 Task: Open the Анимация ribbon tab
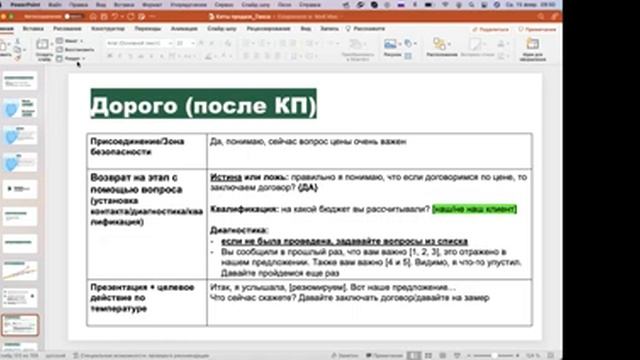(x=184, y=29)
